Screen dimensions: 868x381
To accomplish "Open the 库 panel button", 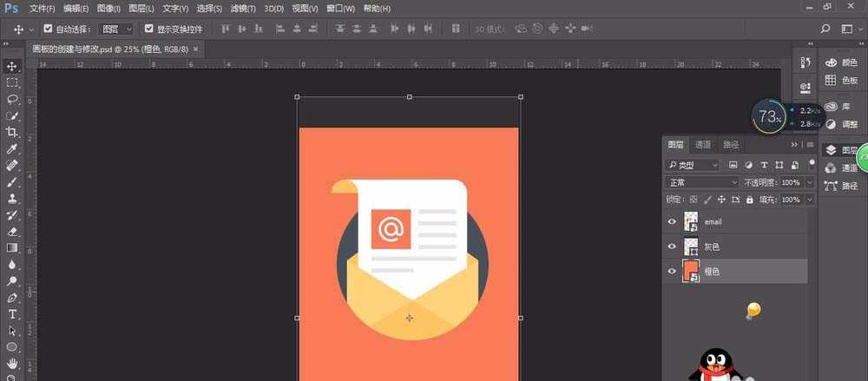I will 837,107.
